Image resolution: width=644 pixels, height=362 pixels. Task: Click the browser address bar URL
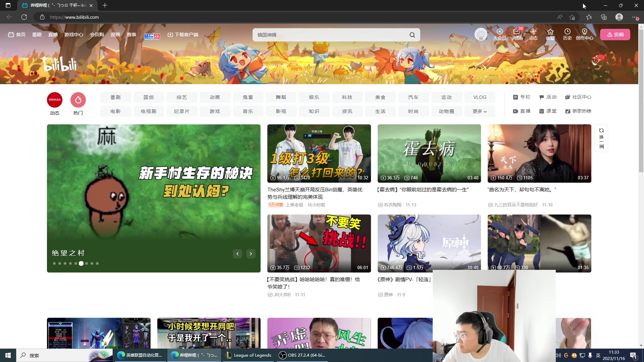(74, 17)
